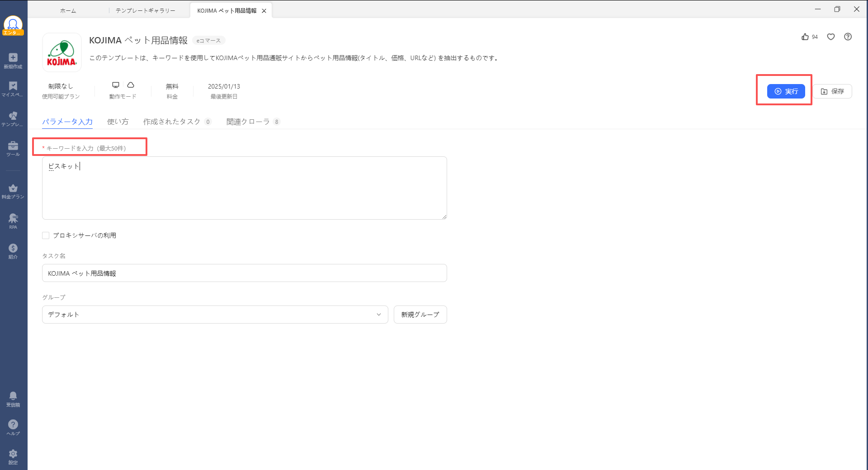Image resolution: width=868 pixels, height=470 pixels.
Task: Open the テンプレート icon in sidebar
Action: pos(13,116)
